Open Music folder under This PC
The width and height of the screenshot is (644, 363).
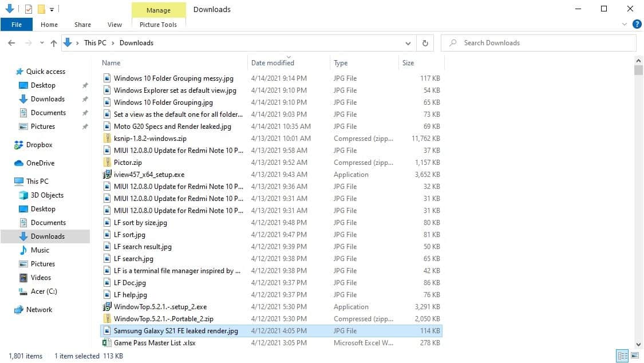(40, 250)
